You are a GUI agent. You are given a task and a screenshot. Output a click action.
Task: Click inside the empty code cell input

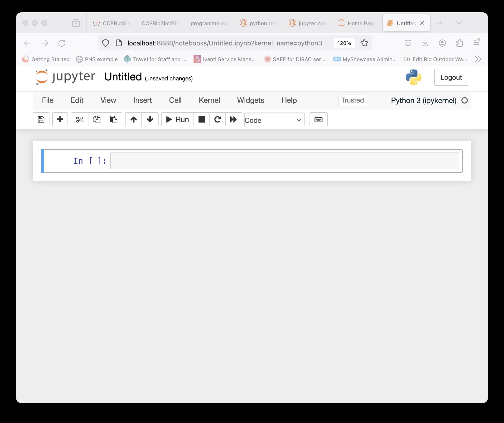click(285, 161)
